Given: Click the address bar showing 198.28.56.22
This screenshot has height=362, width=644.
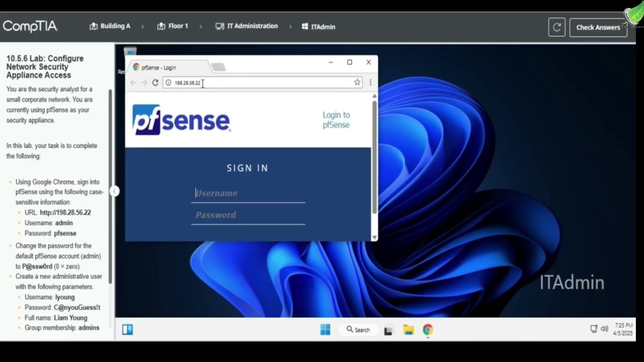Looking at the screenshot, I should (x=262, y=82).
